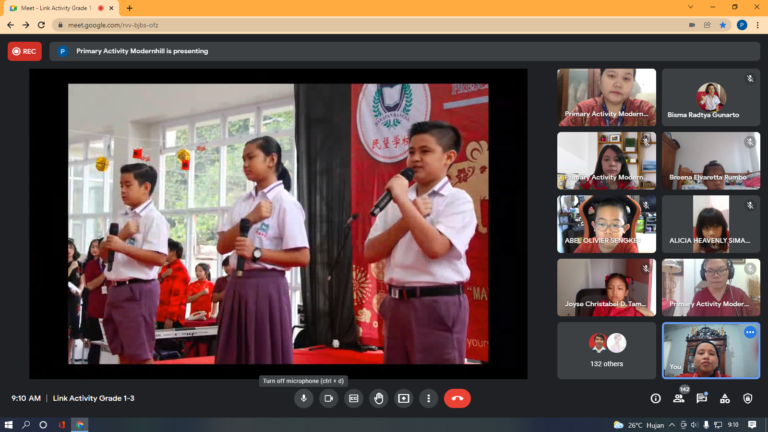Raise your hand in the meeting
The height and width of the screenshot is (432, 768).
[378, 398]
